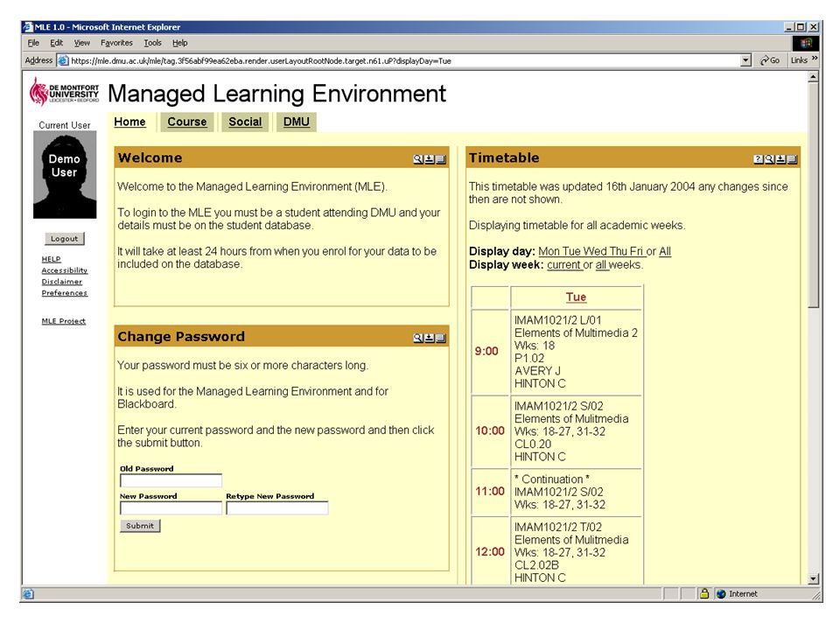840x630 pixels.
Task: Open the Disclaimer link
Action: click(x=62, y=282)
